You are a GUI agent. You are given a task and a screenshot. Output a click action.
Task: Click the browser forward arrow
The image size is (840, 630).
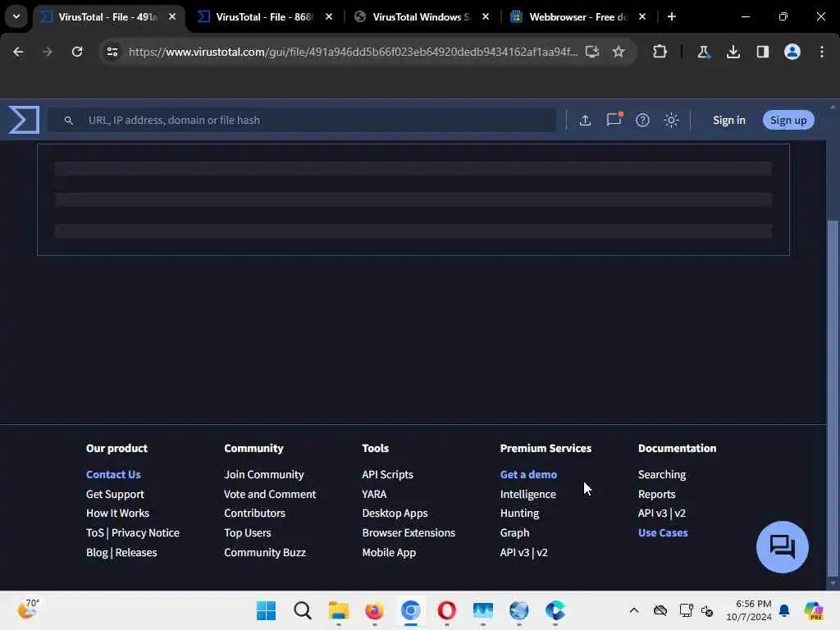47,52
